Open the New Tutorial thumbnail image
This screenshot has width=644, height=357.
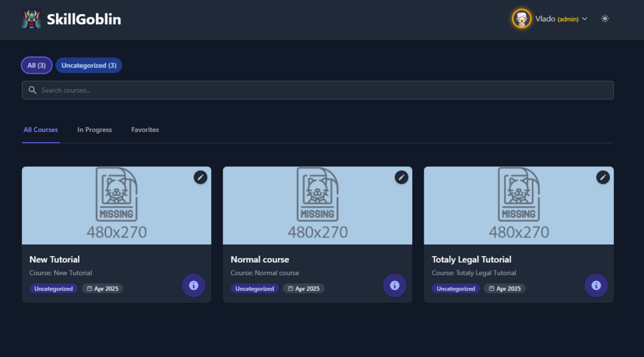[117, 206]
